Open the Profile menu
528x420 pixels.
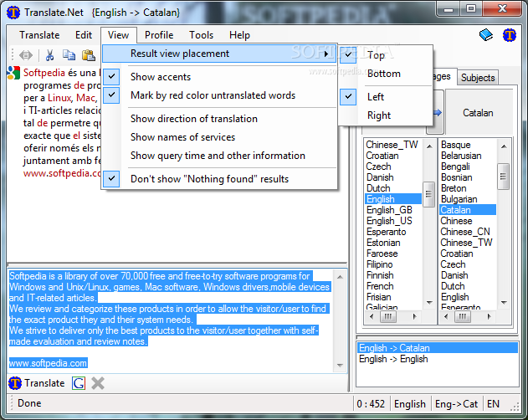pos(159,35)
